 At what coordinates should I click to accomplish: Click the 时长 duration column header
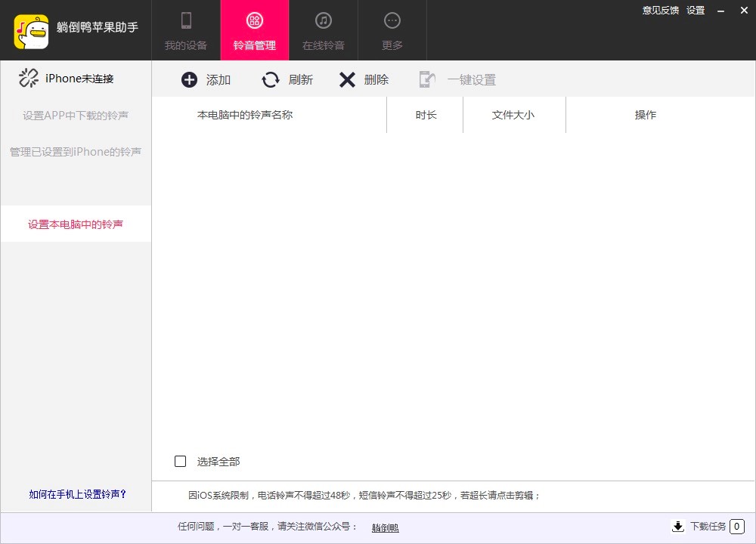pos(426,115)
